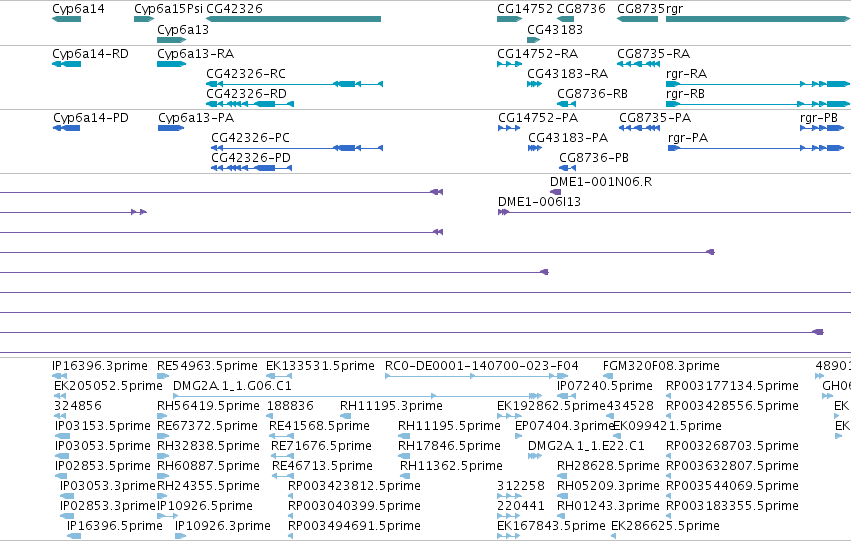Click the CG43183-PA protein label
Screen dimensions: 851x541
[x=568, y=137]
